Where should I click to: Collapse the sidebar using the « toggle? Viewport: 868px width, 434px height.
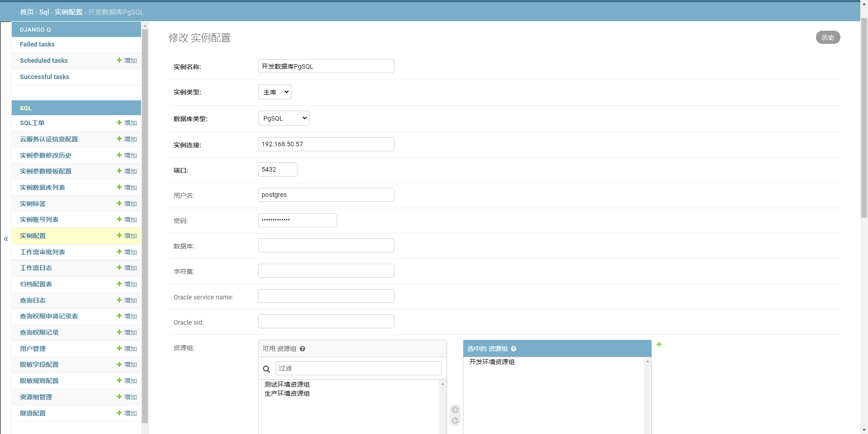point(6,239)
